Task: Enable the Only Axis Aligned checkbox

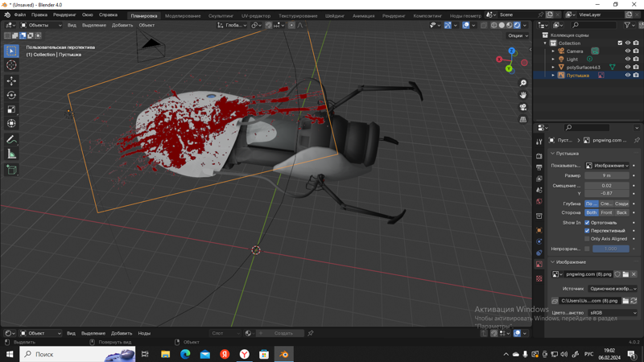Action: [587, 239]
